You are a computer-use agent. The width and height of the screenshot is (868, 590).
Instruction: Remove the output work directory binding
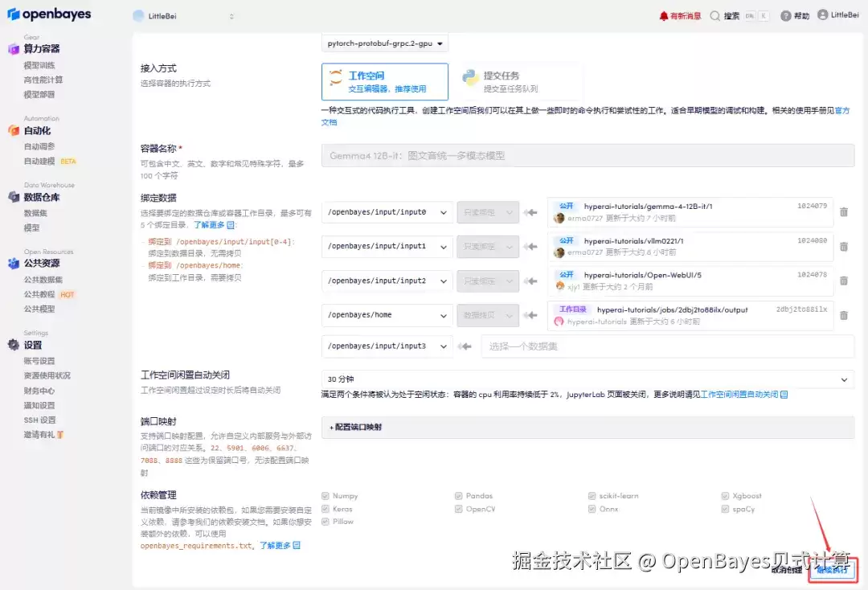[843, 315]
